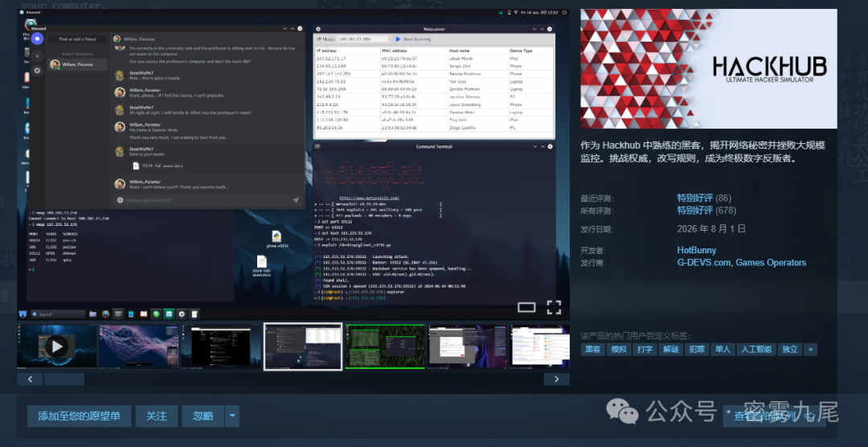Screen dimensions: 868x447
Task: Grab the thumbnail strip scrollbar handle
Action: pos(64,379)
